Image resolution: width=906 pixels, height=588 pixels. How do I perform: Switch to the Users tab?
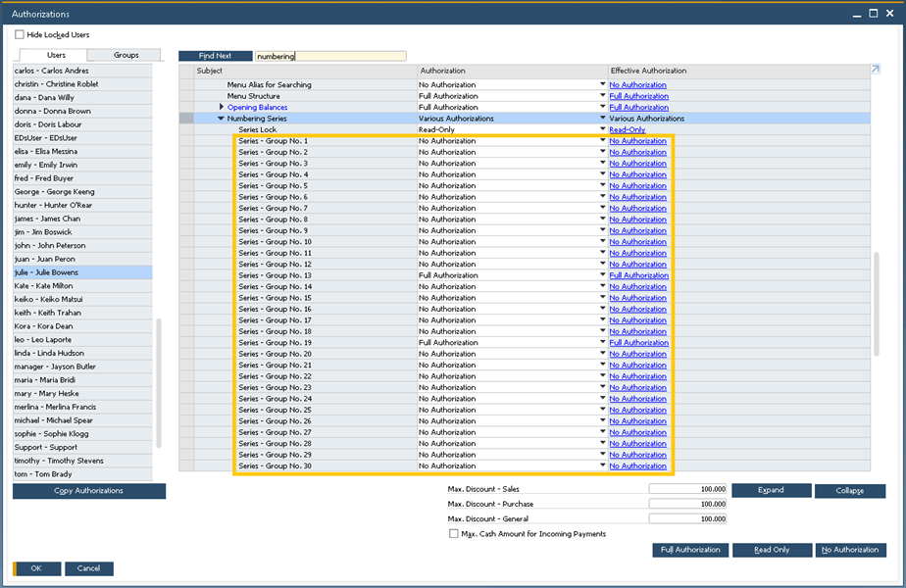[x=54, y=56]
